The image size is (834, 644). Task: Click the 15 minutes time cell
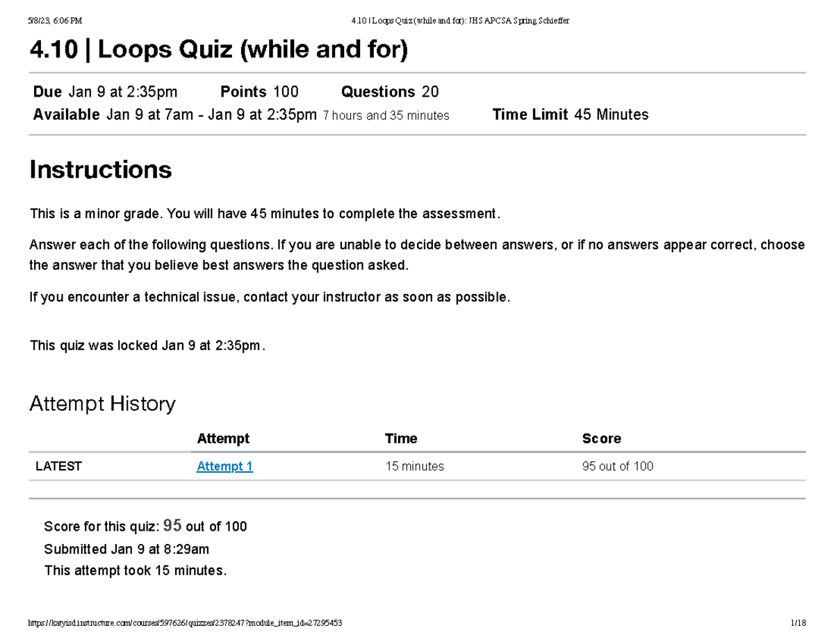pyautogui.click(x=414, y=466)
